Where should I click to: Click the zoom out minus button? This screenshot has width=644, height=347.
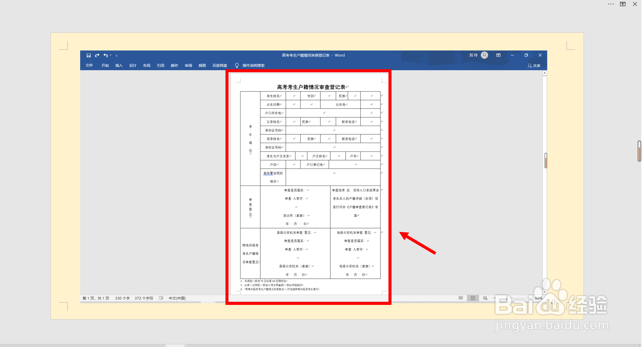coord(494,298)
